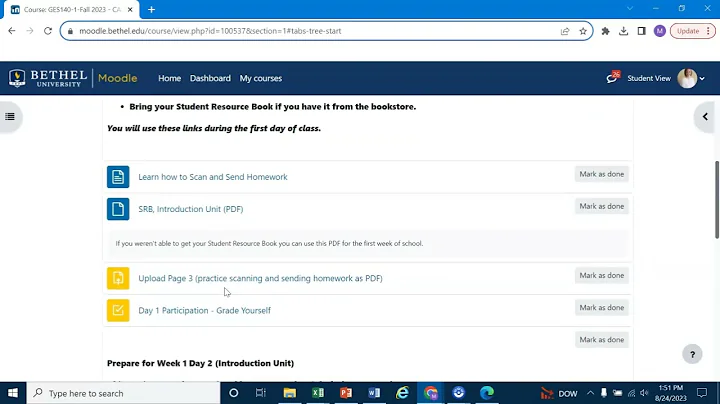Image resolution: width=720 pixels, height=404 pixels.
Task: Toggle the browser side panel icon
Action: pyautogui.click(x=641, y=31)
